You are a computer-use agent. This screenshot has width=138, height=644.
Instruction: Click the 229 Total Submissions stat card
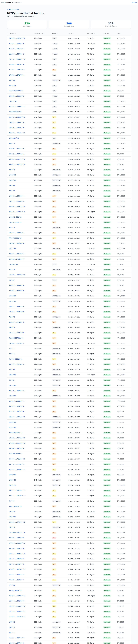click(x=111, y=24)
